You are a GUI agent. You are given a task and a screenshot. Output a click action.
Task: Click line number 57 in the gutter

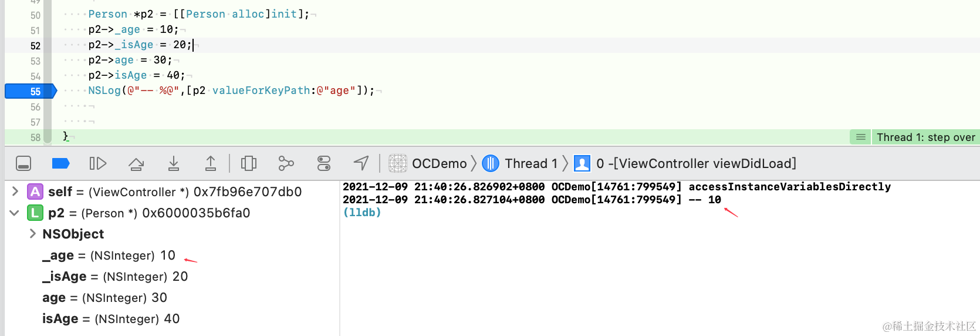coord(35,122)
